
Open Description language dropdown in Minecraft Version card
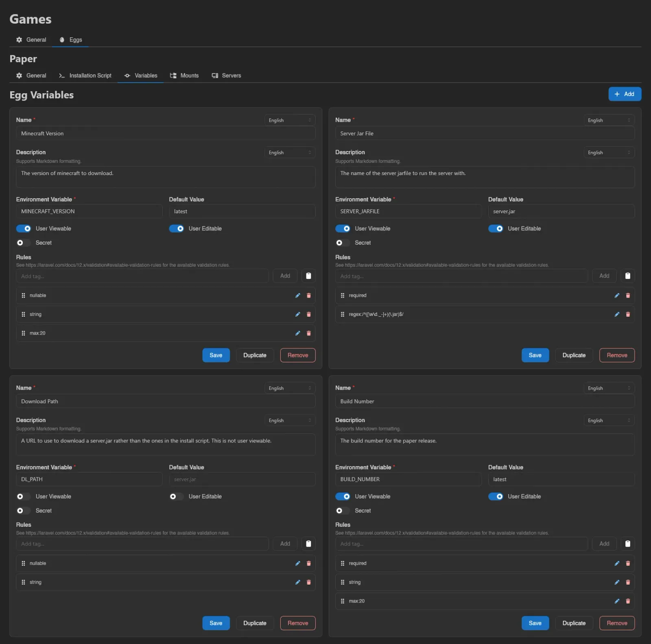[x=290, y=152]
